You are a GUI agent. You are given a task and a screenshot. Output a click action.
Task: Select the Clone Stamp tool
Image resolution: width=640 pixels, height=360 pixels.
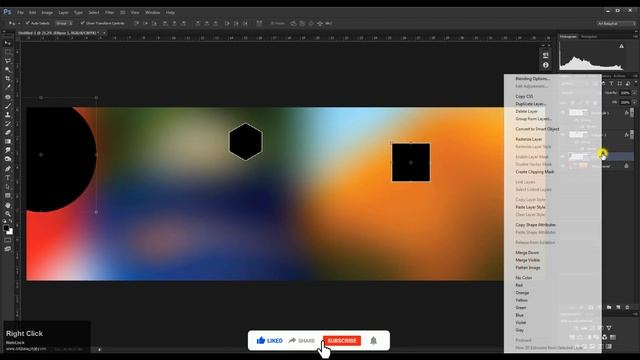pos(8,115)
